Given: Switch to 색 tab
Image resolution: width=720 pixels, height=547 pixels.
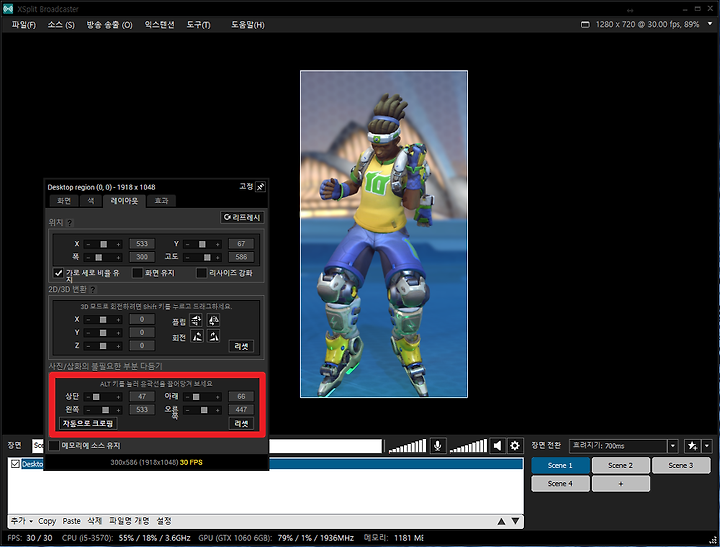Looking at the screenshot, I should pos(91,201).
